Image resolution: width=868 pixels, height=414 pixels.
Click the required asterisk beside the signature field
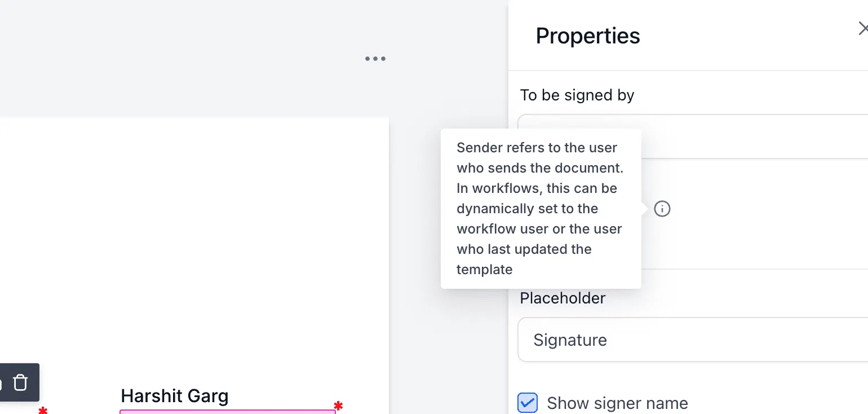click(x=337, y=406)
